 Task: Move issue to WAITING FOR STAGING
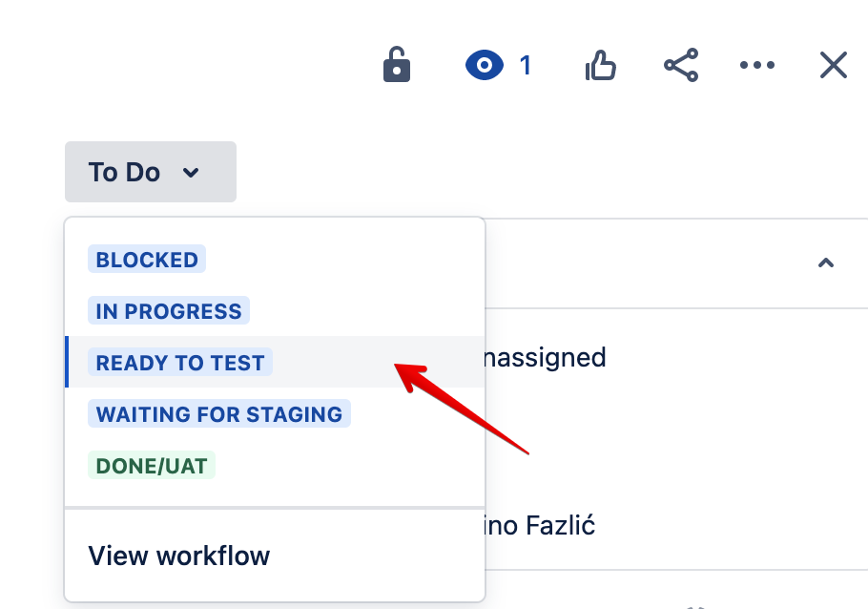point(219,414)
